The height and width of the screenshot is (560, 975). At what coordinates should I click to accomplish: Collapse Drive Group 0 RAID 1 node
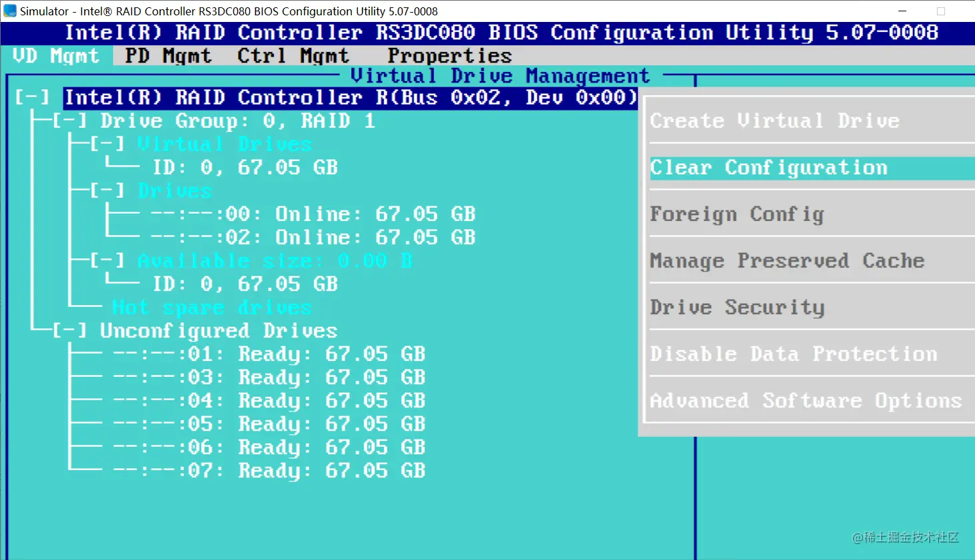point(69,121)
